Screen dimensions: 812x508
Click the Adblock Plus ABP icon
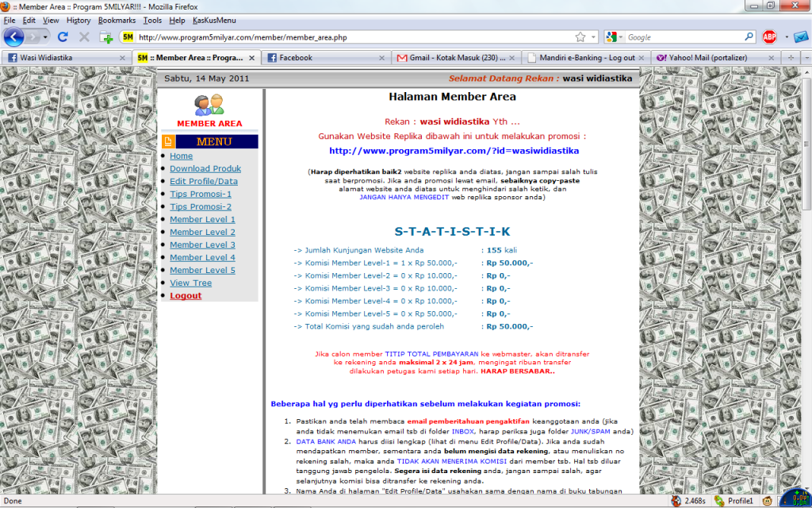(769, 37)
